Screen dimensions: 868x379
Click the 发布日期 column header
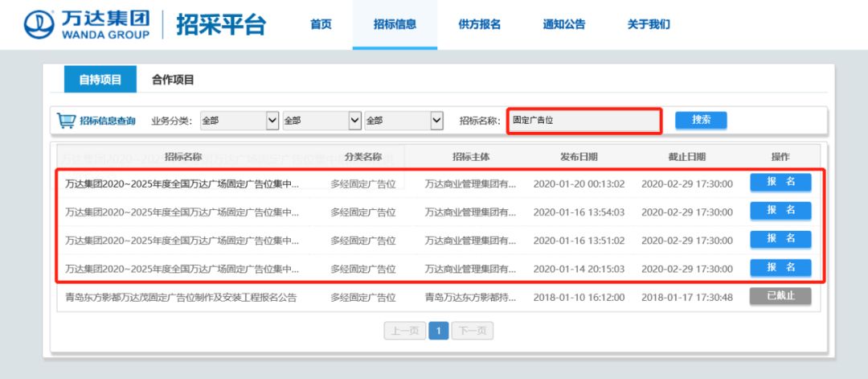pos(579,157)
